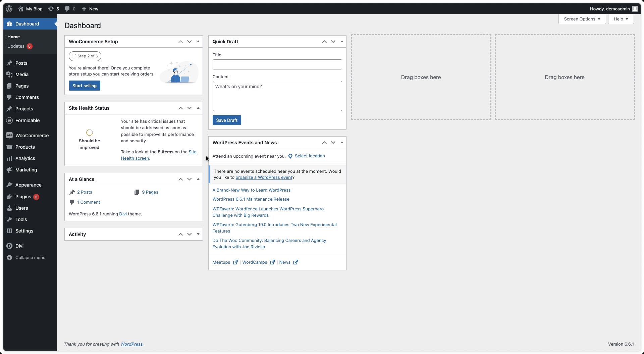Click the home icon beside My Blog

(x=21, y=9)
